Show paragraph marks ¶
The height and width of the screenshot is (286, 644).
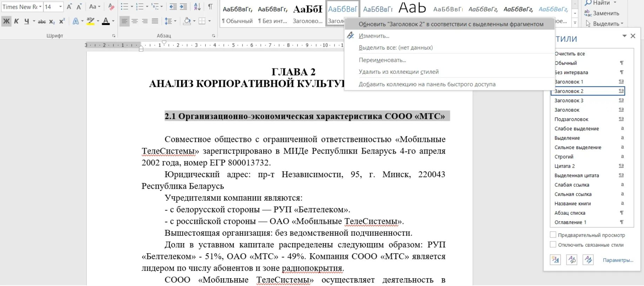210,7
